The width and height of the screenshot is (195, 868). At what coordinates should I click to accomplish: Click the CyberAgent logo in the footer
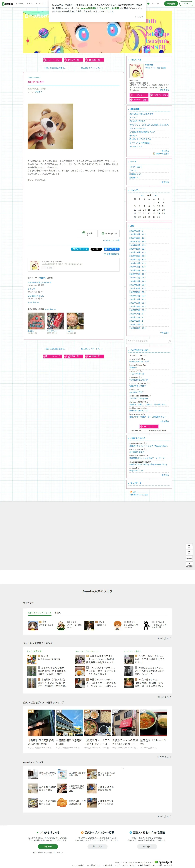(163, 862)
